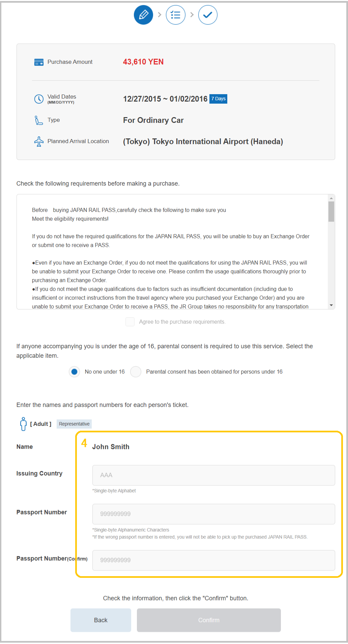Click the Purchase Amount card icon

[39, 62]
